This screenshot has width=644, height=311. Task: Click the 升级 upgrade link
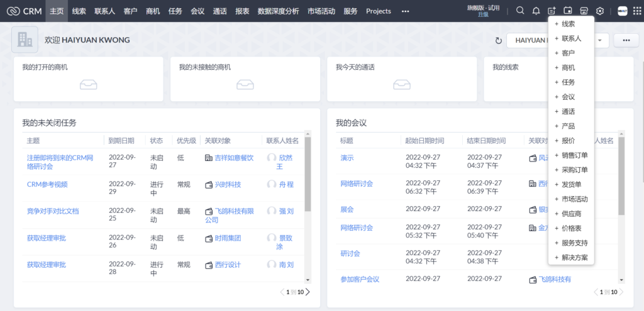point(483,14)
